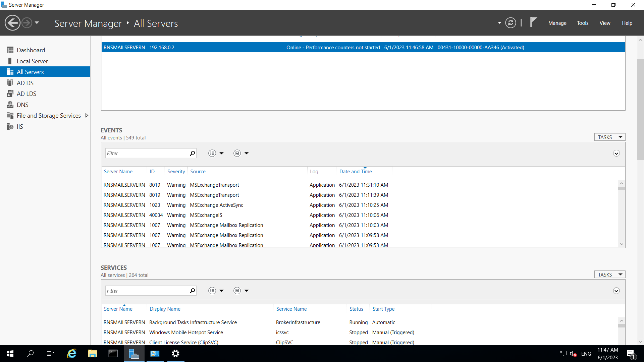Sort events by ID column
The width and height of the screenshot is (644, 362).
click(152, 171)
